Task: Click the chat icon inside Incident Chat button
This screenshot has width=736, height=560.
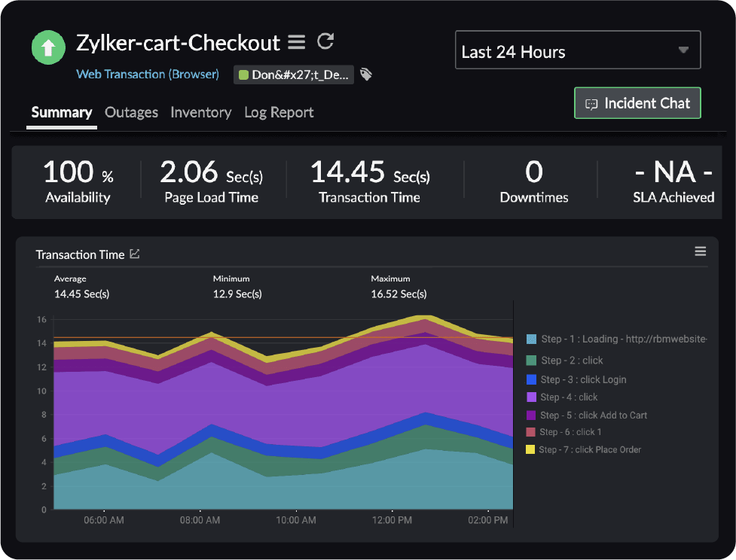Action: point(591,102)
